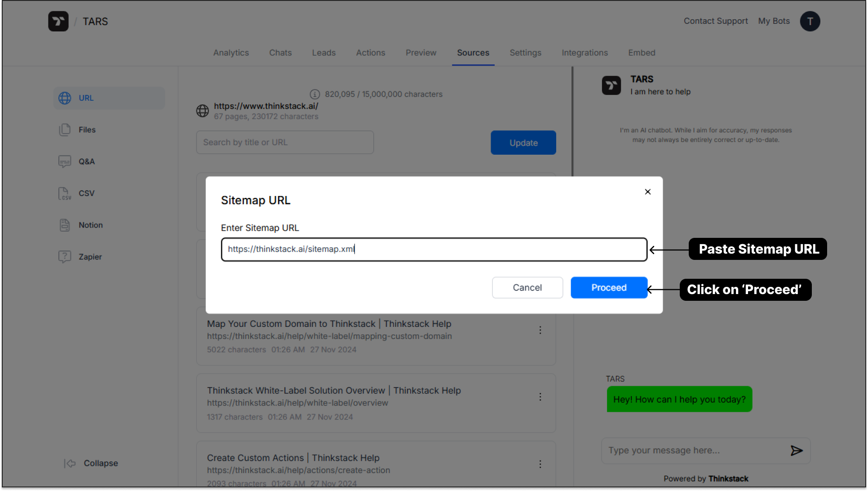Open the Map Your Custom Domain title

coord(329,324)
